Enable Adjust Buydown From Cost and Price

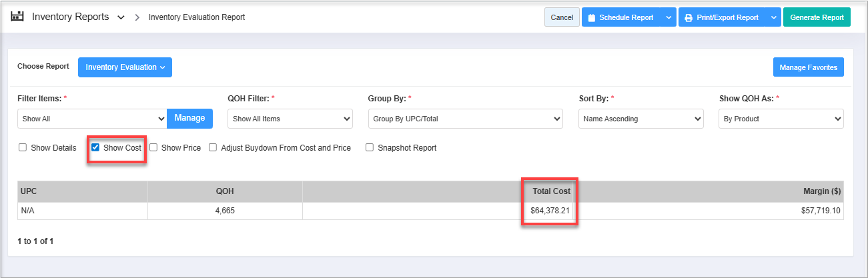213,148
